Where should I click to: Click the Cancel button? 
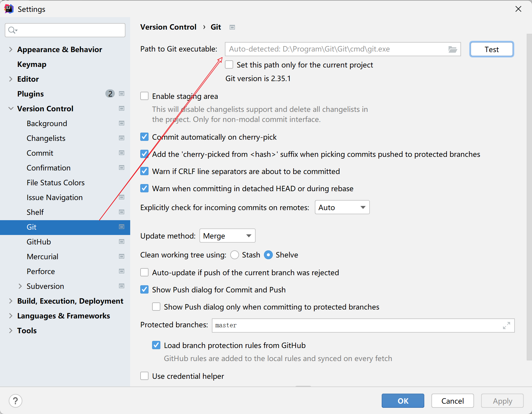click(452, 401)
